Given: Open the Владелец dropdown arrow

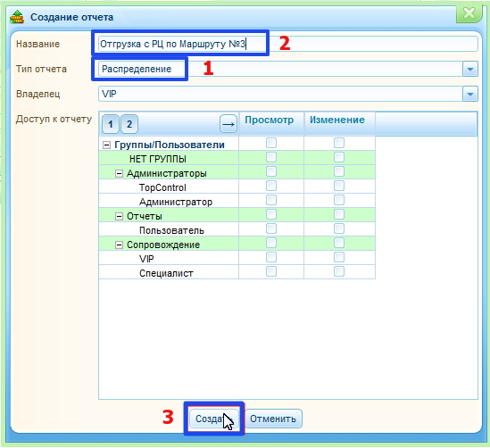Looking at the screenshot, I should coord(470,94).
